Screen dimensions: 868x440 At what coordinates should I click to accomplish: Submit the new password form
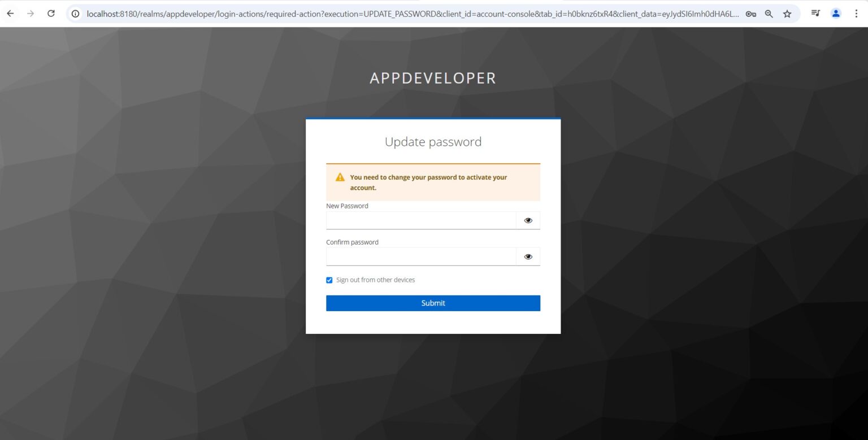pyautogui.click(x=433, y=303)
